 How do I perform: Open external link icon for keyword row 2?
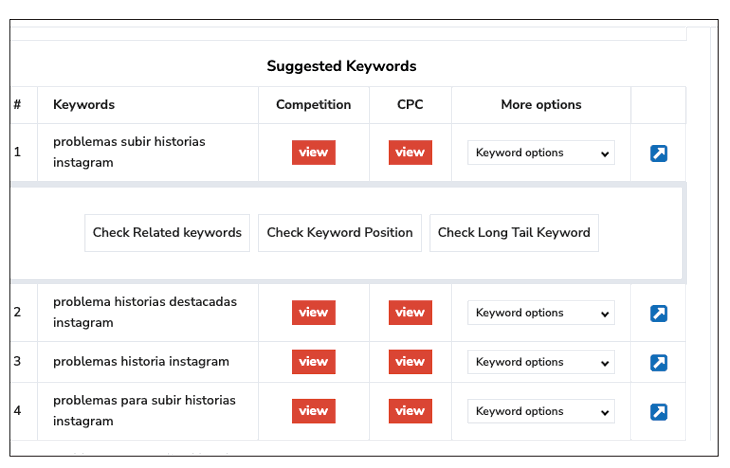point(658,313)
